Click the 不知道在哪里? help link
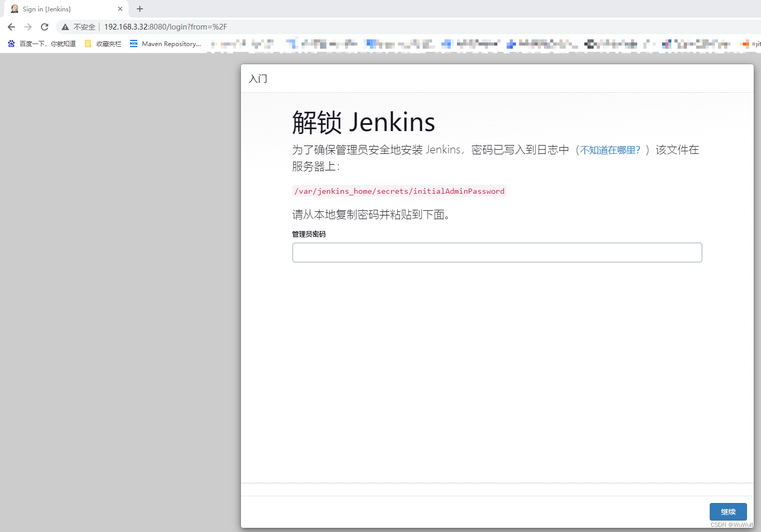Image resolution: width=761 pixels, height=532 pixels. 610,150
